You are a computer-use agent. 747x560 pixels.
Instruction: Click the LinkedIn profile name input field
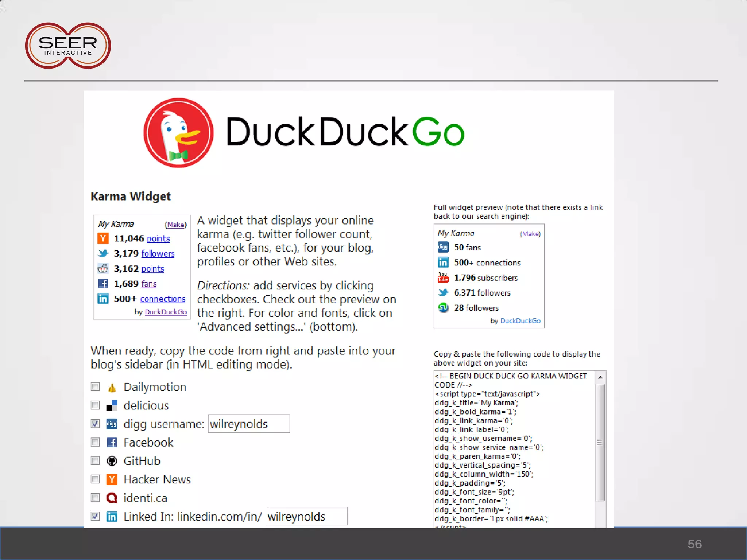[306, 516]
